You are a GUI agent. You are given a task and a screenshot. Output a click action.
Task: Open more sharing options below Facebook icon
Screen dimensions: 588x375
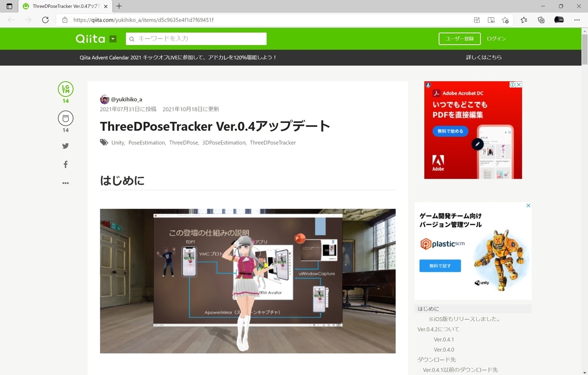pos(65,183)
